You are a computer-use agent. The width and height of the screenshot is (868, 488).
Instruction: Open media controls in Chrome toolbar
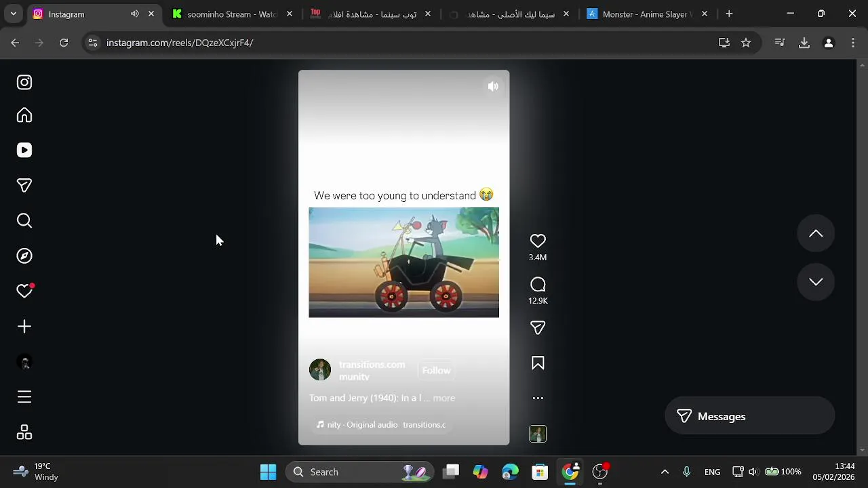[x=780, y=43]
